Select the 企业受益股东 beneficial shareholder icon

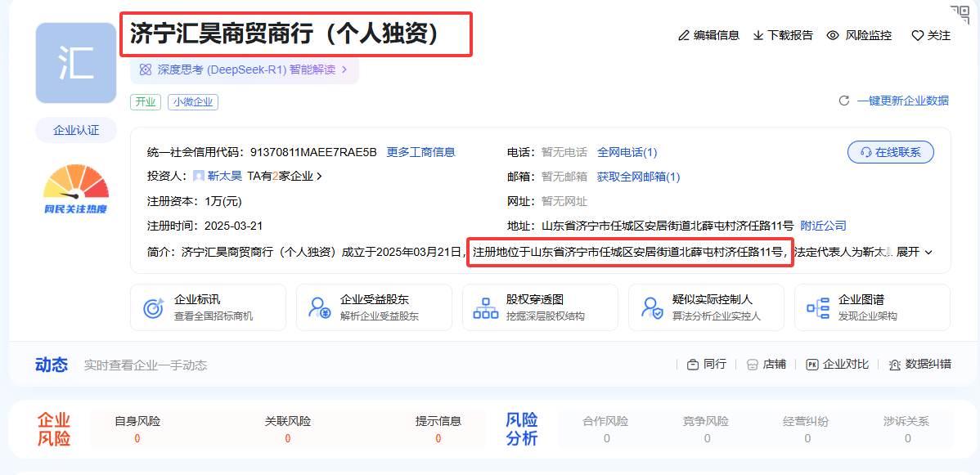(319, 307)
